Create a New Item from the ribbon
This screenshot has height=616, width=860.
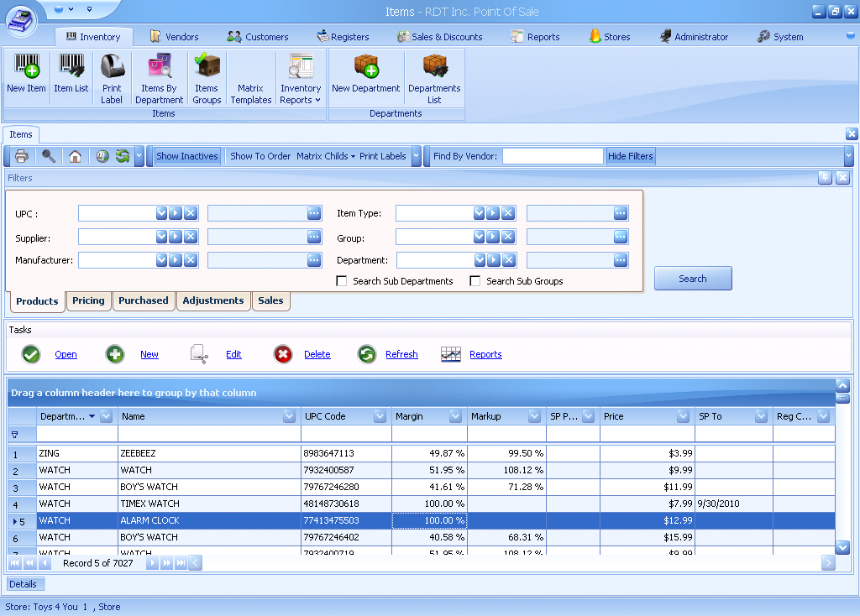click(26, 77)
